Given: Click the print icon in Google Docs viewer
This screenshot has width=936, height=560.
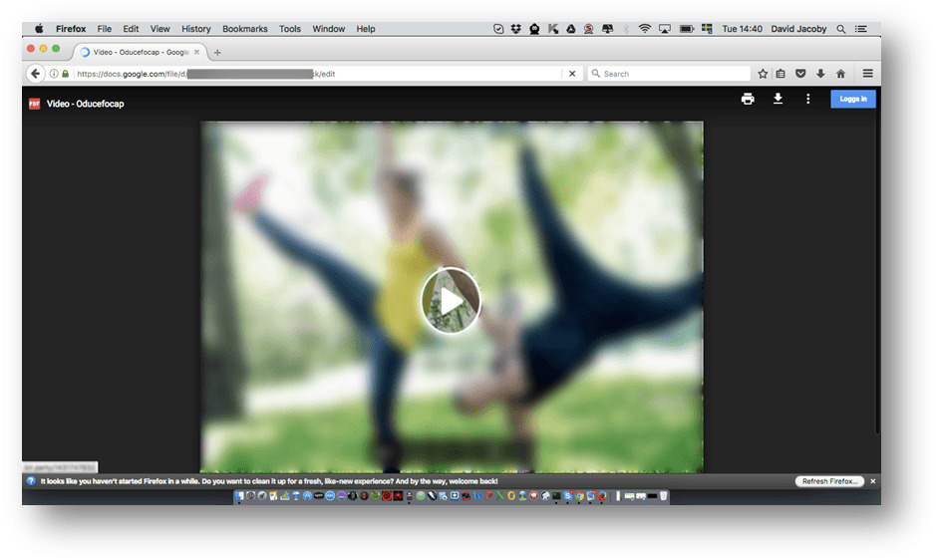Looking at the screenshot, I should [x=748, y=99].
